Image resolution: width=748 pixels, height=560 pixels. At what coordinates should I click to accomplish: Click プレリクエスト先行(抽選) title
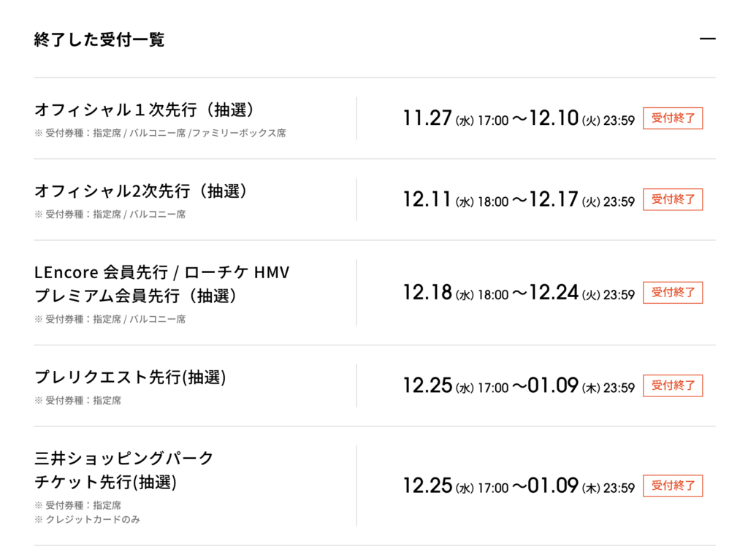(x=130, y=377)
